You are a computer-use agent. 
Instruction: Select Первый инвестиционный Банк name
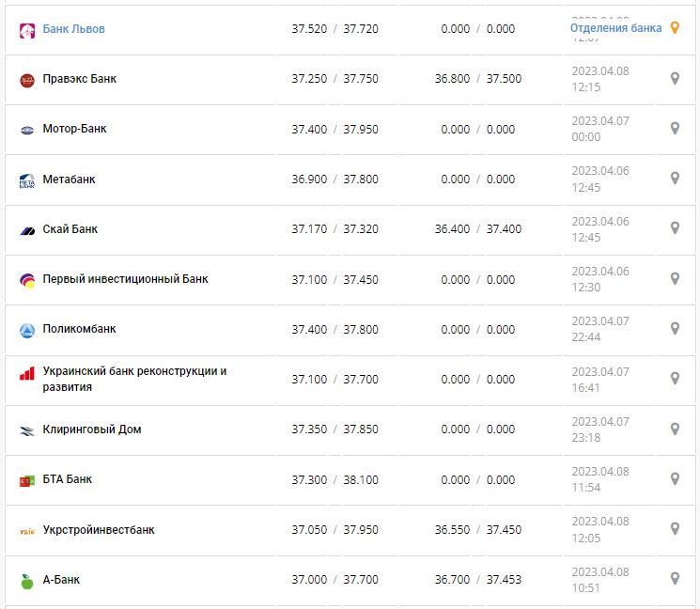tap(125, 279)
